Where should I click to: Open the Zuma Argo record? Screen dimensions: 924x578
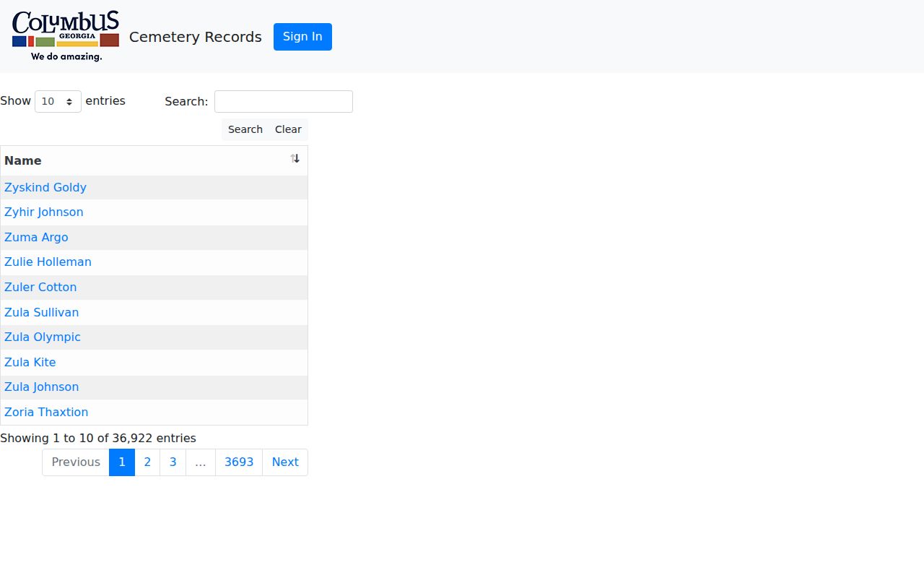pyautogui.click(x=36, y=237)
